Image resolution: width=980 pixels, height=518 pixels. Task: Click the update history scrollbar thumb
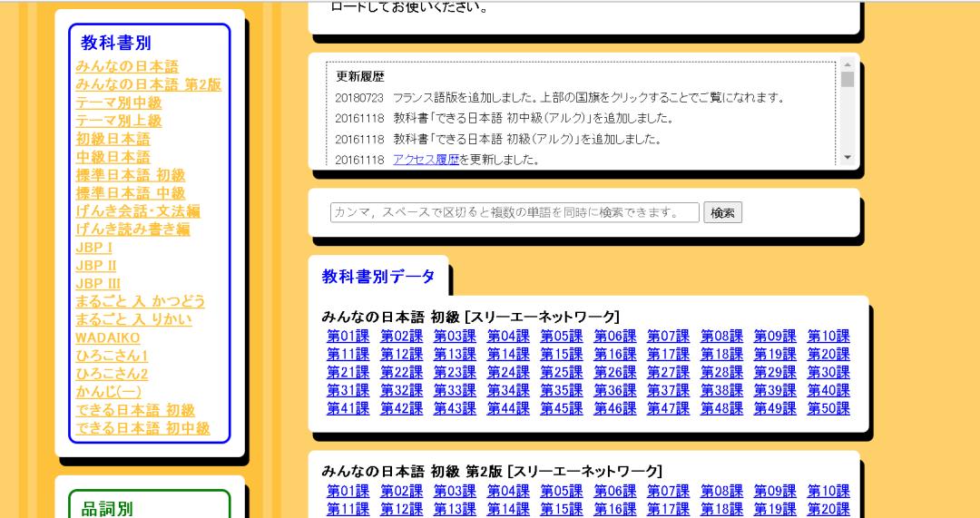[848, 79]
